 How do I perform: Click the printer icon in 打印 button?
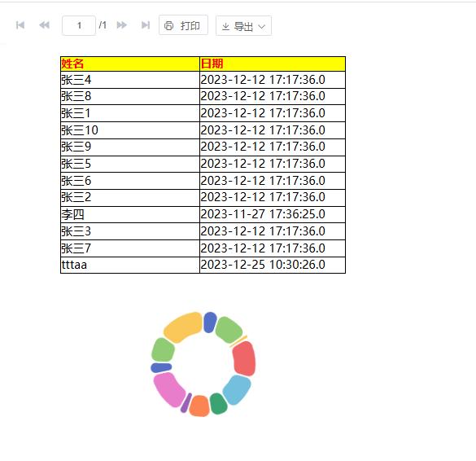click(168, 25)
